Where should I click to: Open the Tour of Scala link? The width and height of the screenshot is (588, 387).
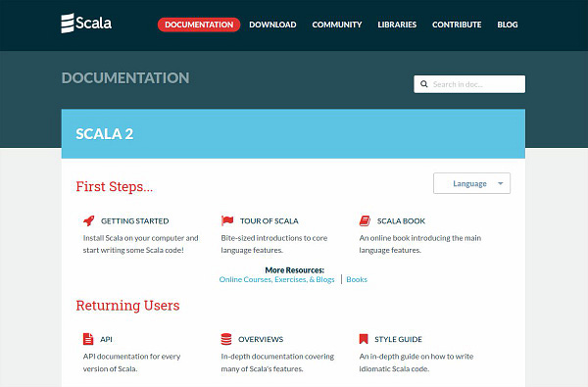[269, 220]
